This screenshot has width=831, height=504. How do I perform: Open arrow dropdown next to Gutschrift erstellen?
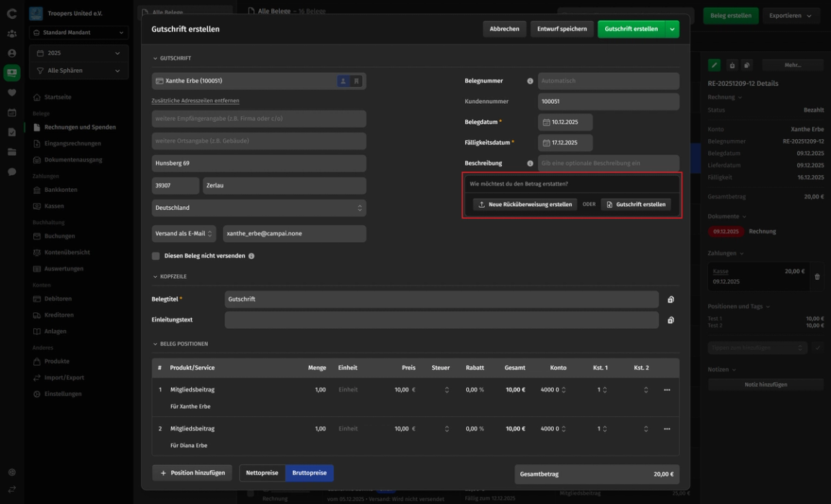pos(672,29)
